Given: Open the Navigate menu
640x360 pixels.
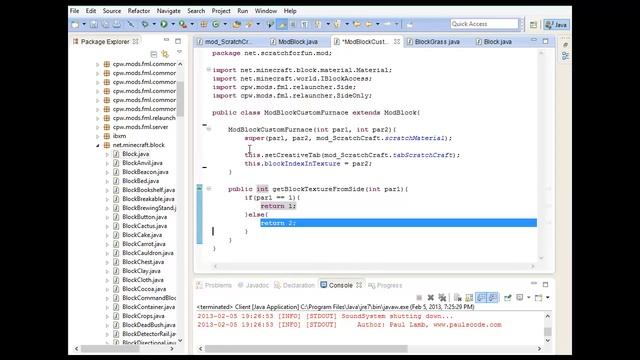Looking at the screenshot, I should click(169, 11).
